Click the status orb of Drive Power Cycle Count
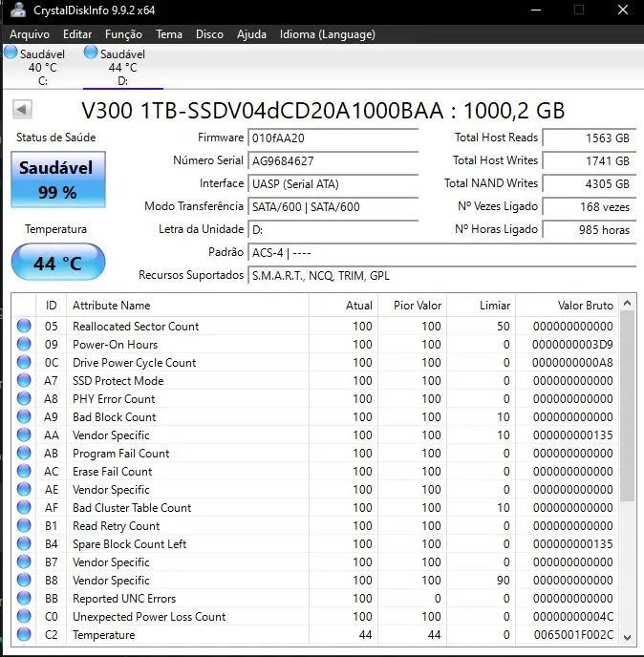 pos(24,362)
